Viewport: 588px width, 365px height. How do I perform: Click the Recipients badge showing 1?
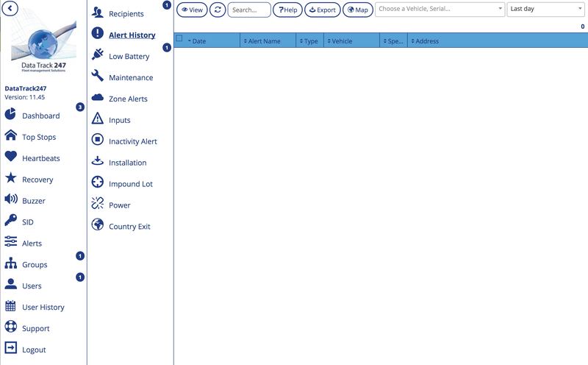pos(167,5)
